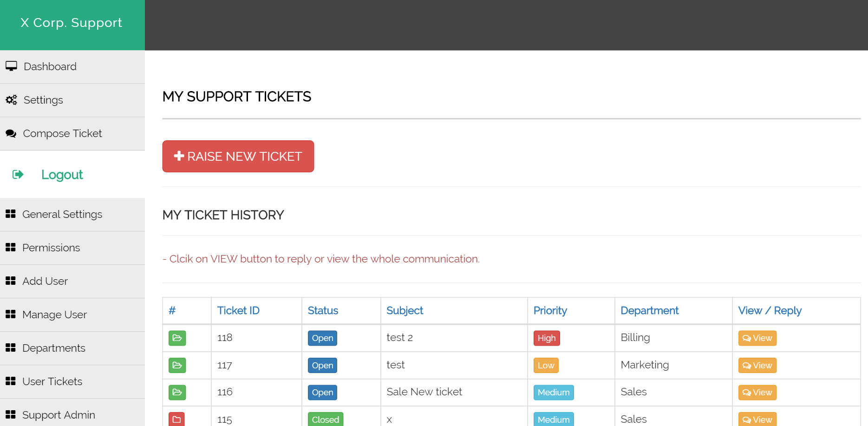Click the grid icon beside Support Admin
The image size is (868, 426).
point(11,414)
